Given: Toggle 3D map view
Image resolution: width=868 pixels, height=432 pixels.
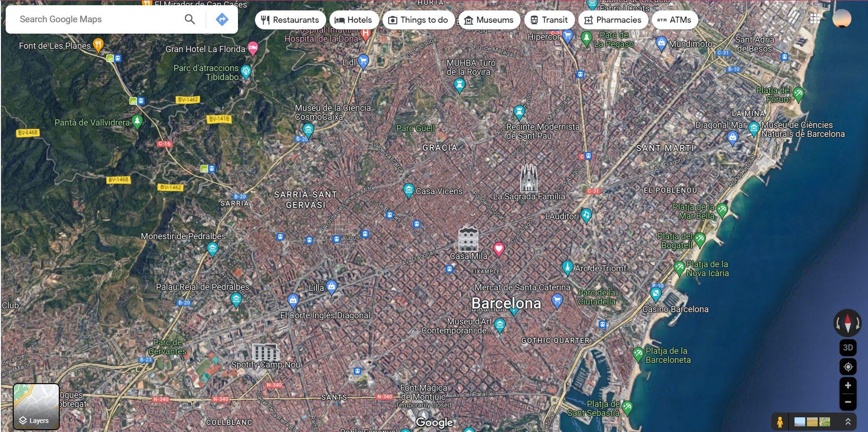Looking at the screenshot, I should click(848, 348).
